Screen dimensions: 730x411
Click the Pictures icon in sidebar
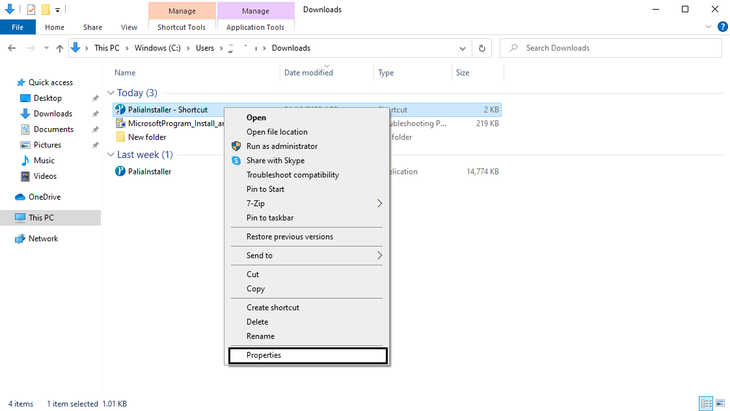[x=25, y=145]
